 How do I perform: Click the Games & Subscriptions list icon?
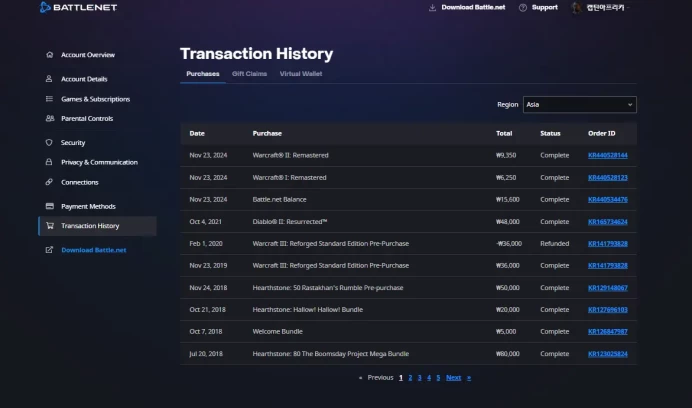point(49,99)
